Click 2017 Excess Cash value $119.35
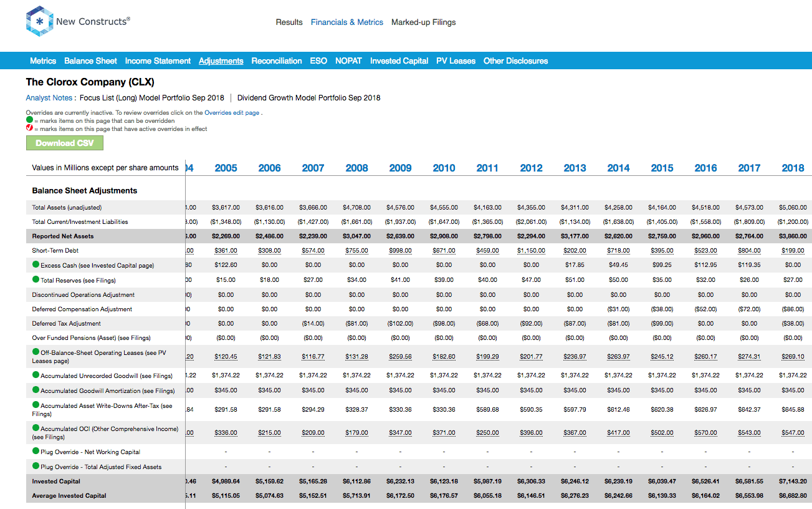The height and width of the screenshot is (509, 812). (x=750, y=265)
